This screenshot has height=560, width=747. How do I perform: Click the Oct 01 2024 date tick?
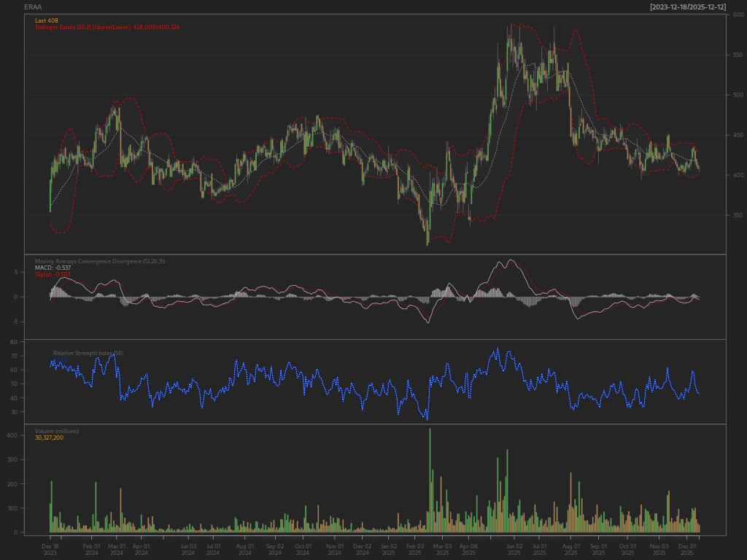pos(303,550)
